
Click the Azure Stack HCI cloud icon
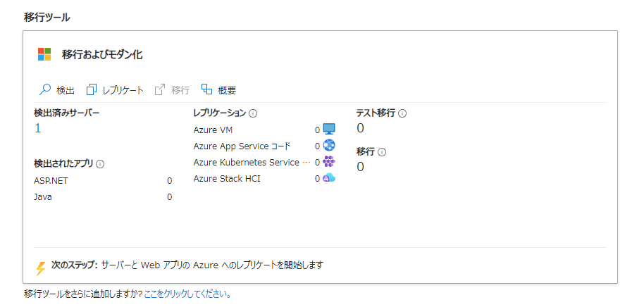click(329, 178)
